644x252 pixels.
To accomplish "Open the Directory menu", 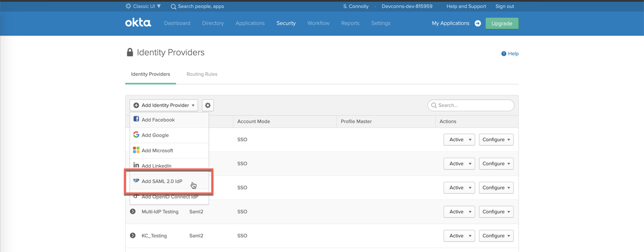I will click(x=213, y=23).
